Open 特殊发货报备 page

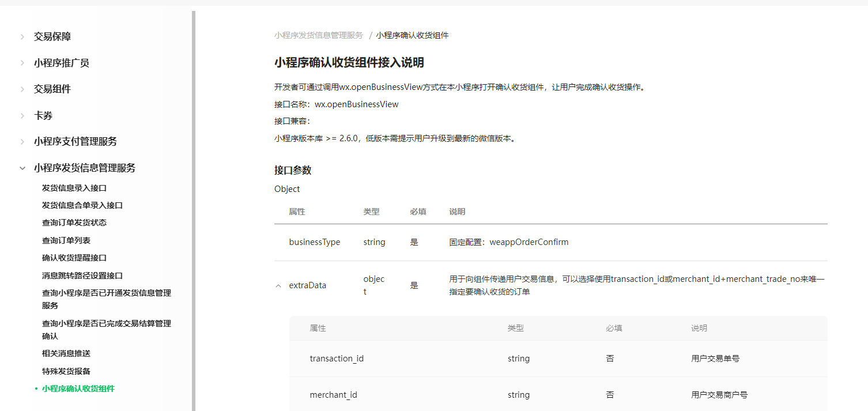tap(66, 371)
